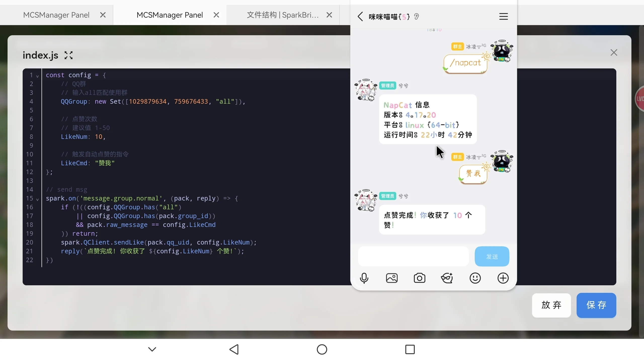644x360 pixels.
Task: Click the spark.QClient.sendLike code line
Action: click(x=158, y=242)
